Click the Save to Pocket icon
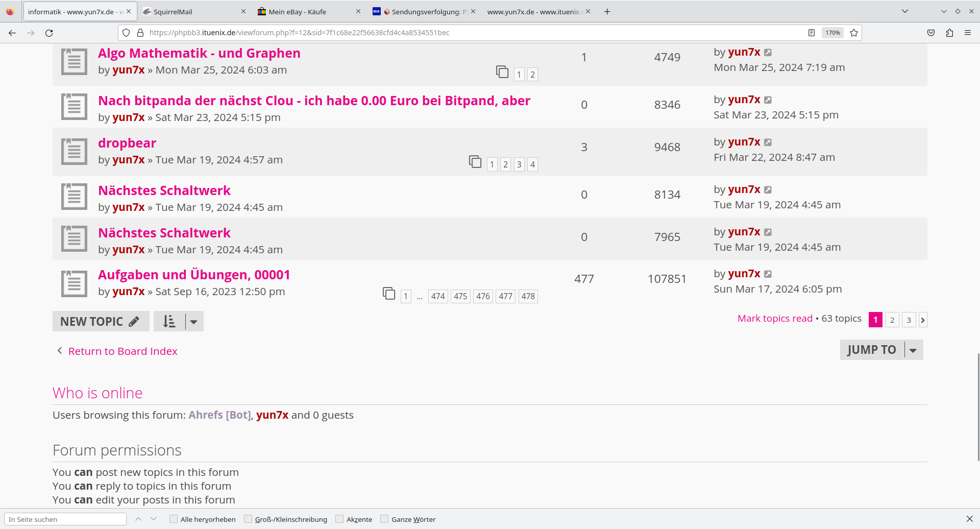The width and height of the screenshot is (980, 529). (x=931, y=33)
